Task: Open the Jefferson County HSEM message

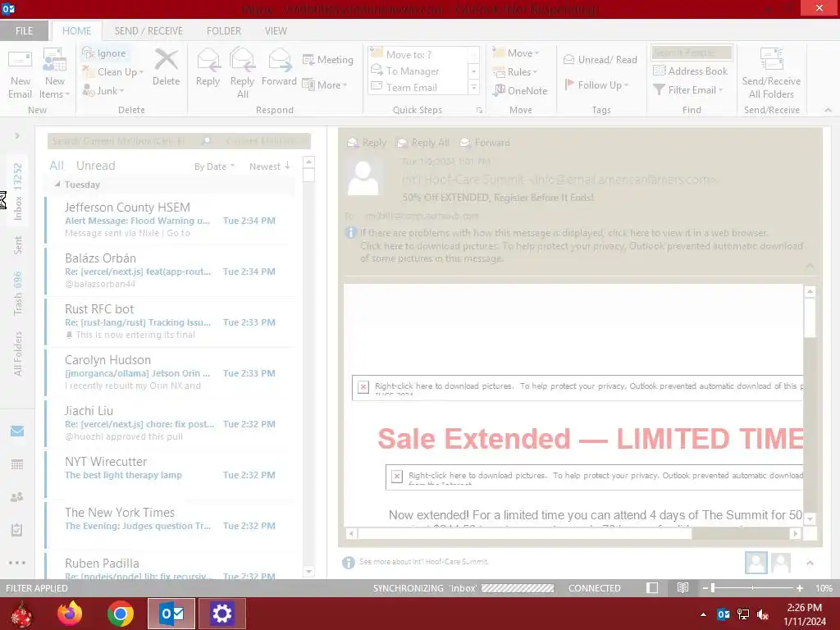Action: pos(171,220)
